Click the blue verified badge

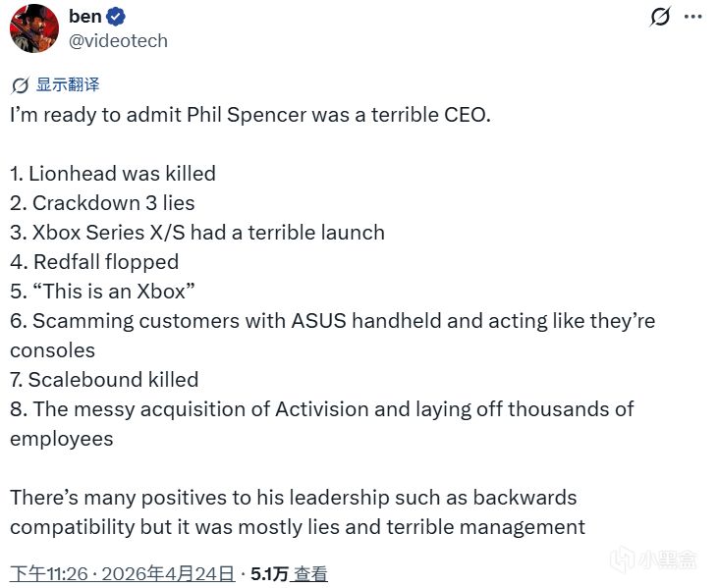point(115,17)
